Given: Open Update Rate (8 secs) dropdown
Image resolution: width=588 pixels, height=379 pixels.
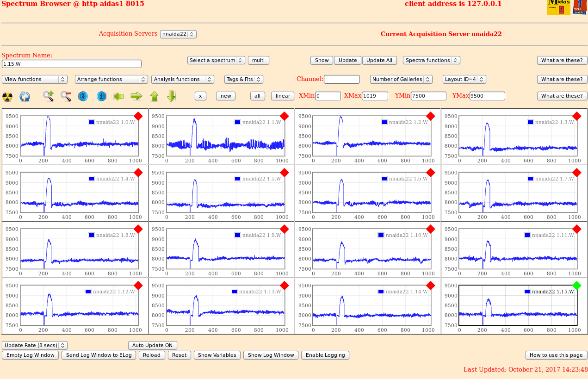Looking at the screenshot, I should click(x=35, y=345).
